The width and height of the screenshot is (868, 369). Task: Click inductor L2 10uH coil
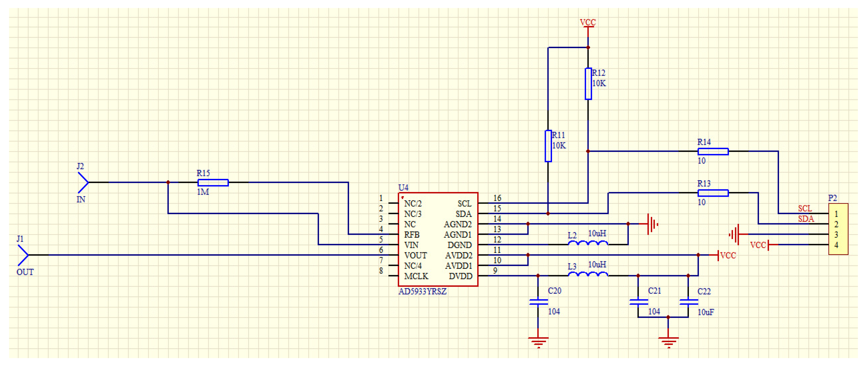588,243
